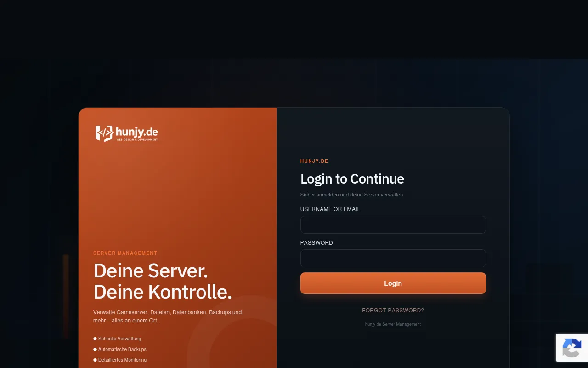The image size is (588, 368).
Task: Click the hunjy.de logo
Action: point(129,133)
